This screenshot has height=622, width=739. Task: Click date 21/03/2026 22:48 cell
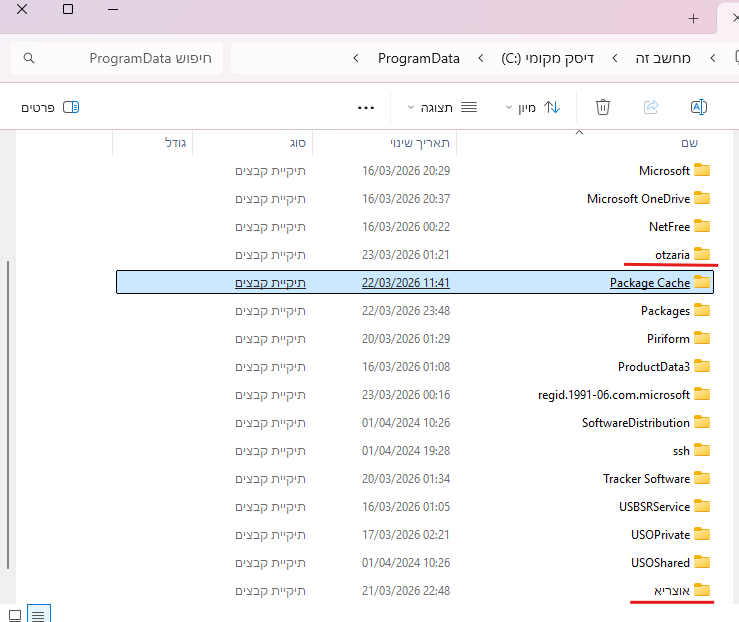click(x=406, y=591)
